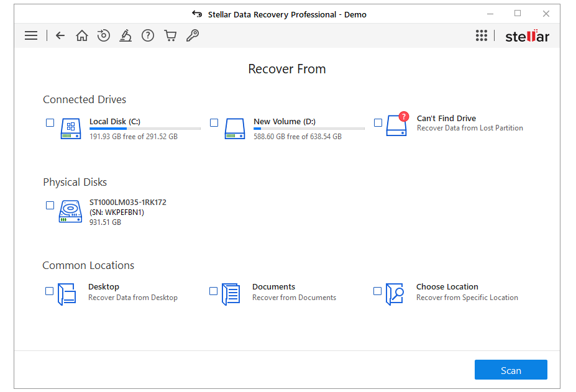Enable the Choose Location checkbox
This screenshot has height=392, width=576.
377,291
